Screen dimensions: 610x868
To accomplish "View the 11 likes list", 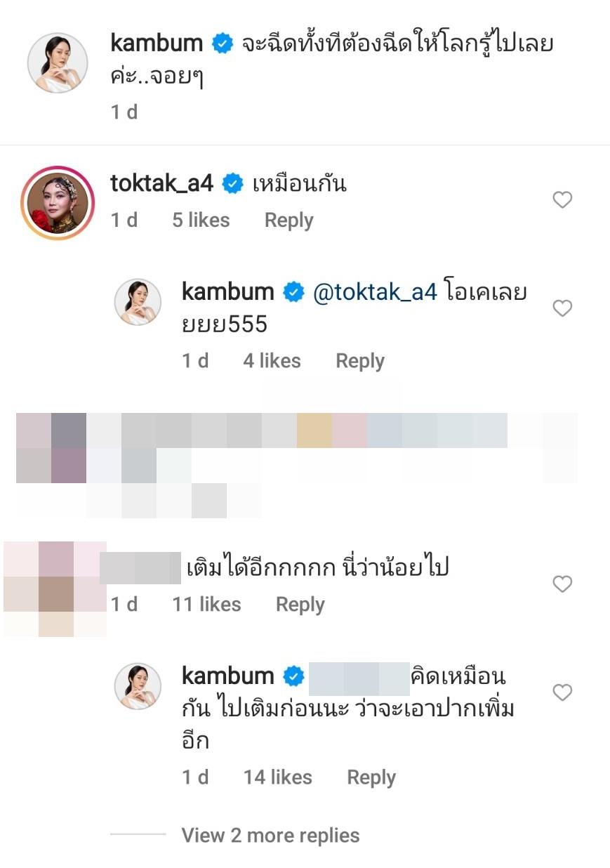I will pos(206,605).
